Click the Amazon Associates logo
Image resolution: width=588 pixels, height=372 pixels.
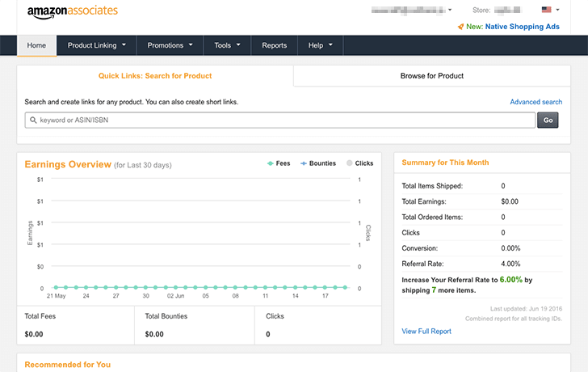(x=73, y=11)
